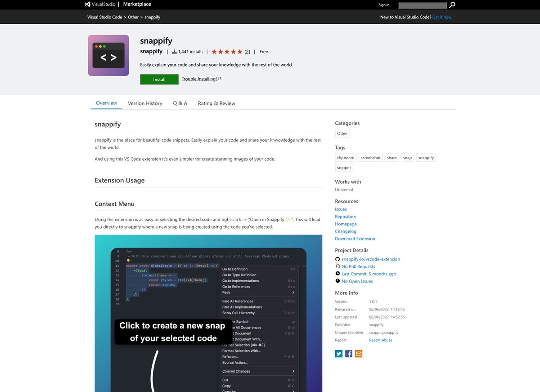Click the clock icon beside Last Commit
This screenshot has width=540, height=392.
point(337,274)
